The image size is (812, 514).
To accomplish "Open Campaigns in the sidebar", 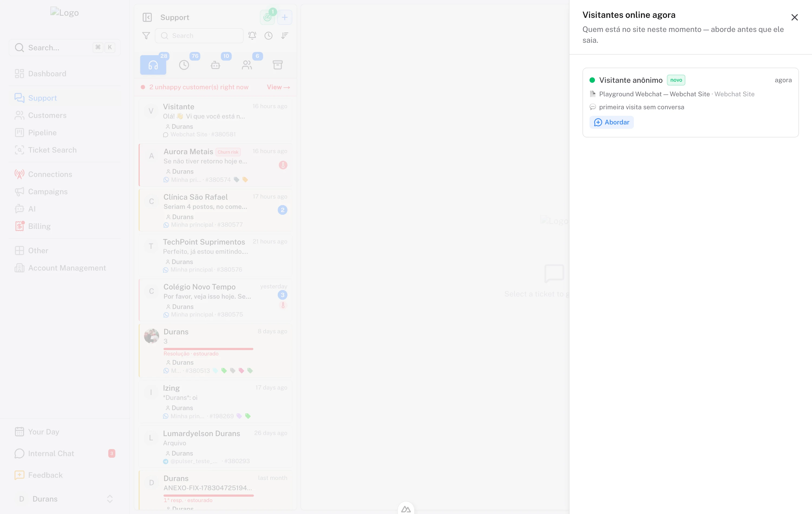I will [65, 192].
